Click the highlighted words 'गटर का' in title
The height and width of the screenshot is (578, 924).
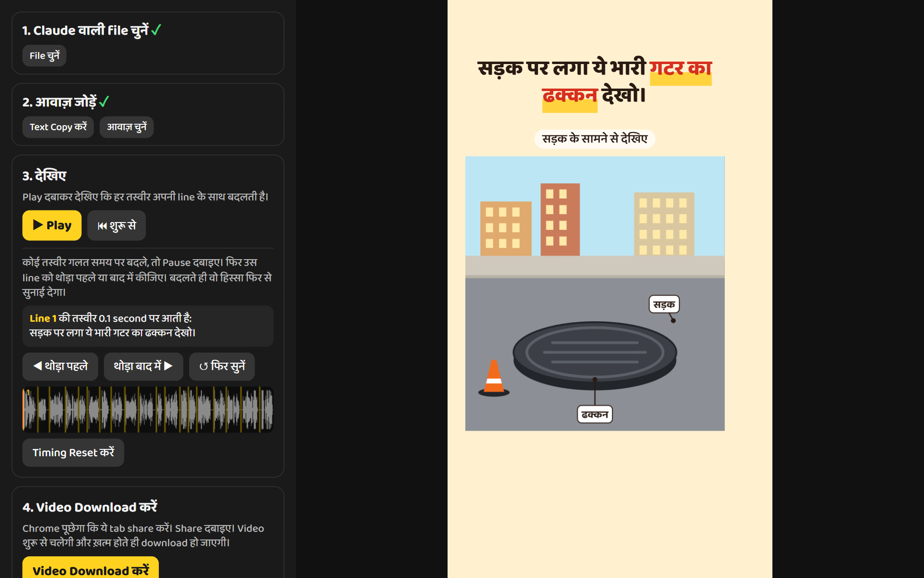680,68
